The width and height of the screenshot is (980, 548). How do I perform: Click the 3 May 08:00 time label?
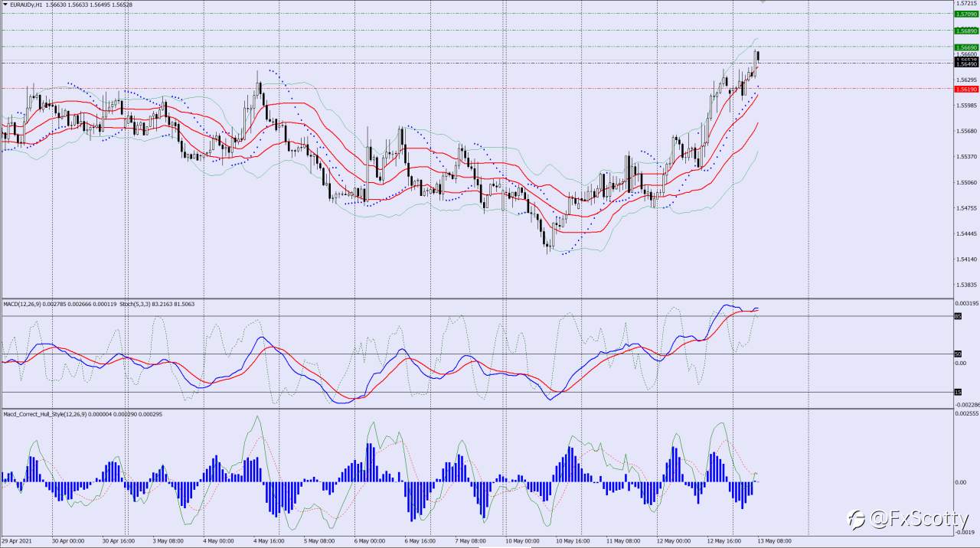[x=168, y=540]
